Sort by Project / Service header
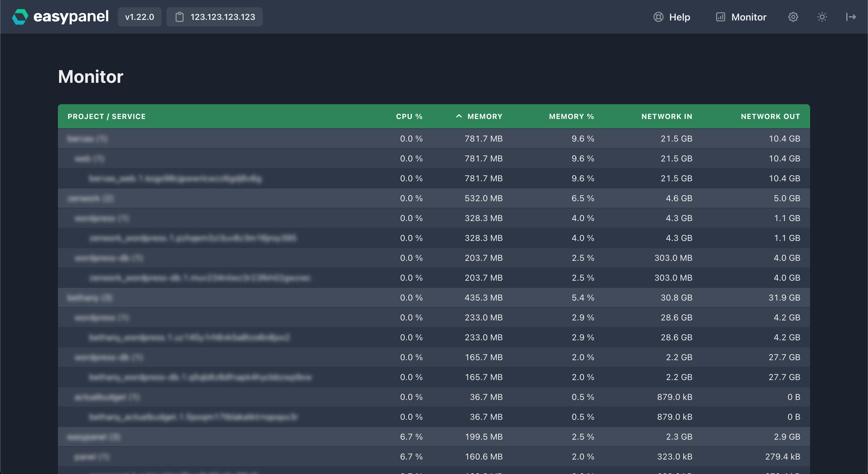The height and width of the screenshot is (474, 868). 106,117
